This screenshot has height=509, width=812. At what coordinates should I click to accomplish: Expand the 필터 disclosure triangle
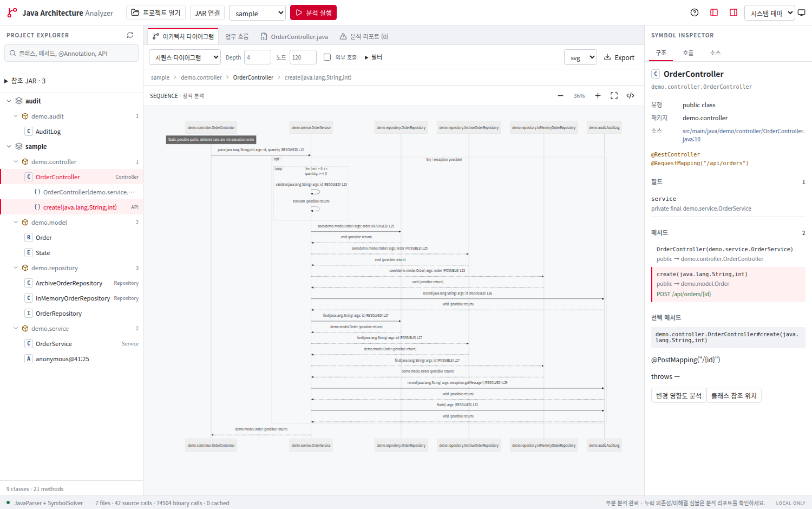[x=366, y=57]
